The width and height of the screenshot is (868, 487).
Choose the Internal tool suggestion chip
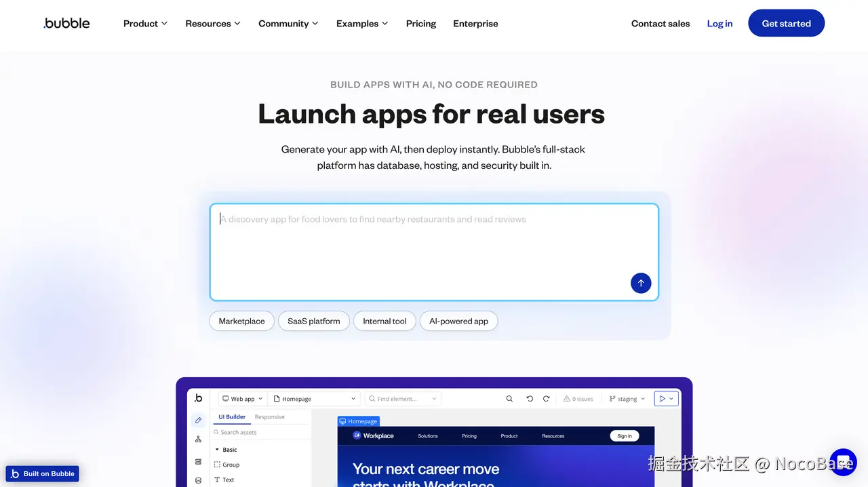(384, 321)
